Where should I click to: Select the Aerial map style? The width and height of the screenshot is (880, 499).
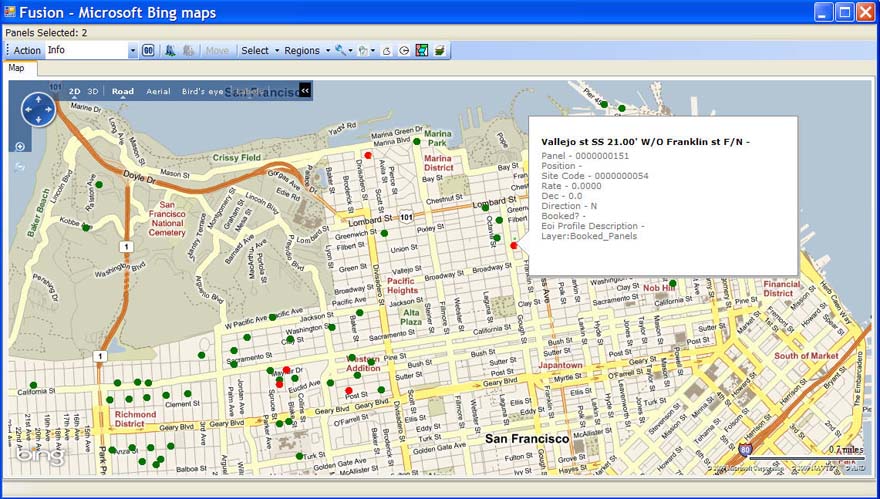(158, 91)
